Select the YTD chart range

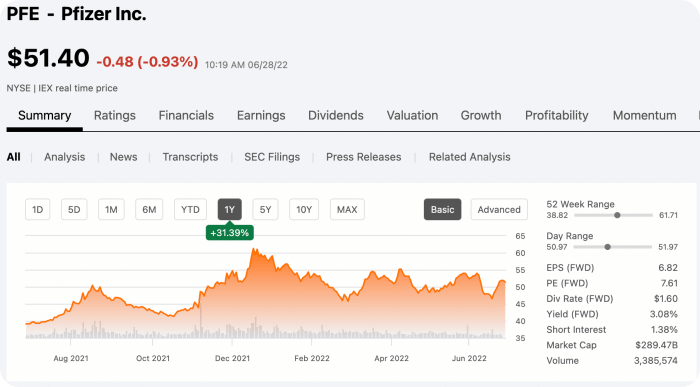(190, 209)
